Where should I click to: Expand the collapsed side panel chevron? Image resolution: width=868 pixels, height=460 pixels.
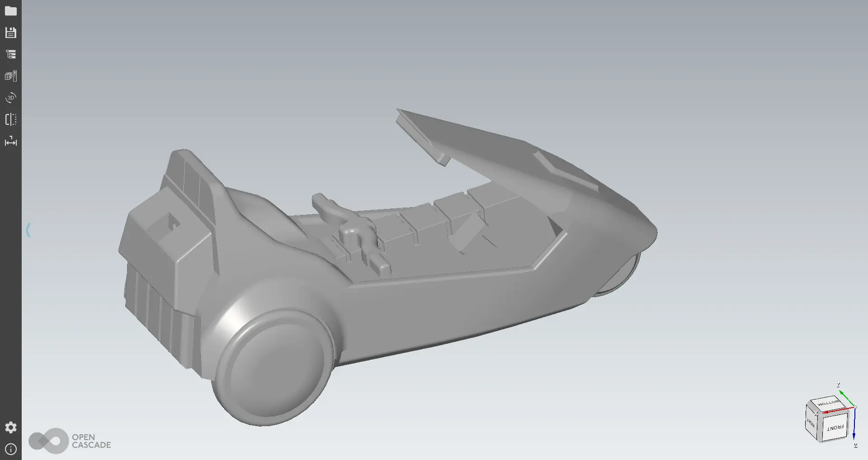28,230
